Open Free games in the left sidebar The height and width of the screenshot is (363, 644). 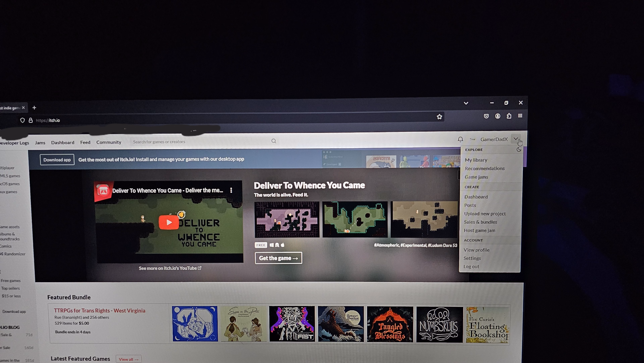pos(11,281)
